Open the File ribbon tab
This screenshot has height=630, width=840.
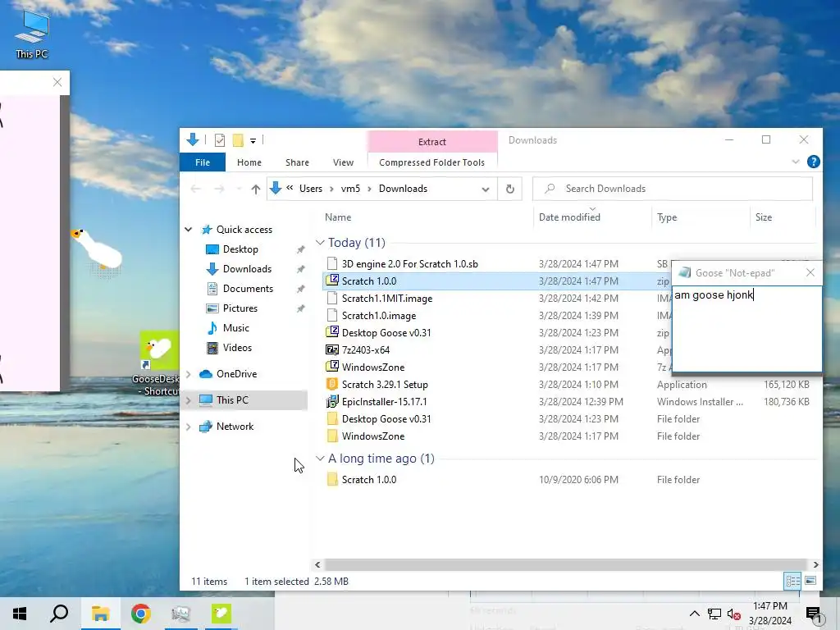point(203,162)
